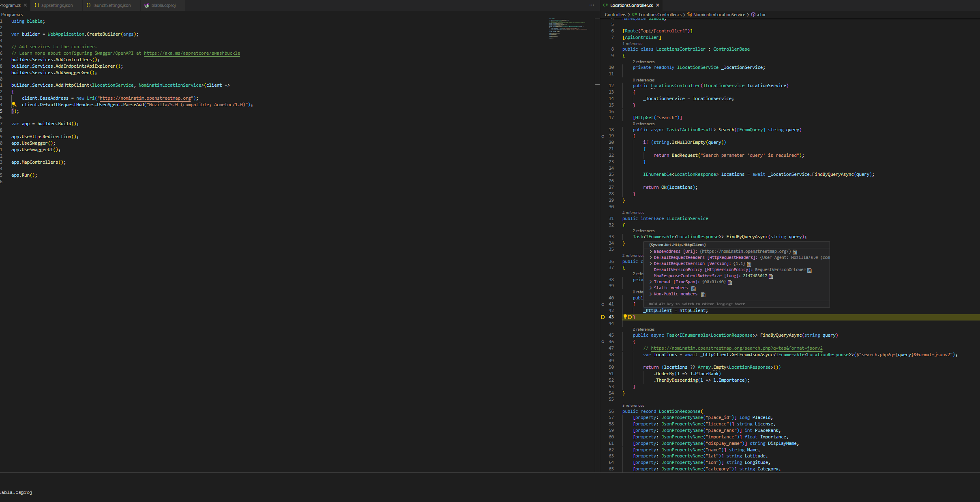The height and width of the screenshot is (502, 980).
Task: Click viewer icon beside MaxResponseContentBufferSize value
Action: [x=771, y=276]
